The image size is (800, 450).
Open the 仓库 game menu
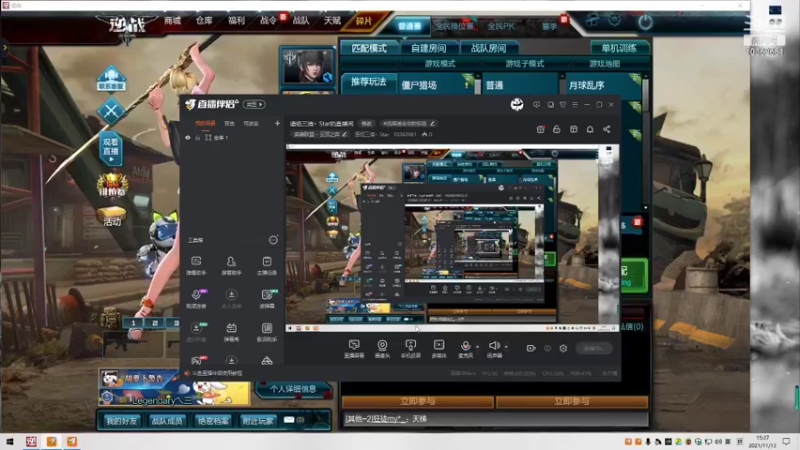pos(204,20)
